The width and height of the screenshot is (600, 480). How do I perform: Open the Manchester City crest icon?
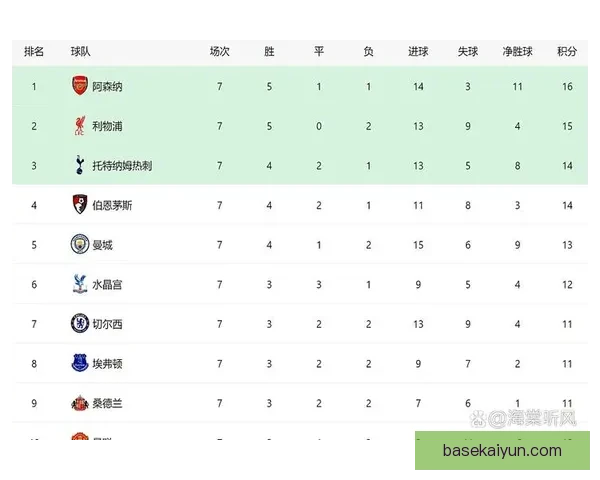pos(80,244)
